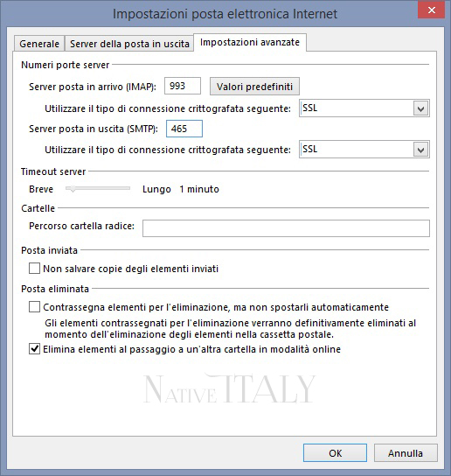Enable Non salvare copie degli elementi inviati
The image size is (451, 476).
point(34,269)
